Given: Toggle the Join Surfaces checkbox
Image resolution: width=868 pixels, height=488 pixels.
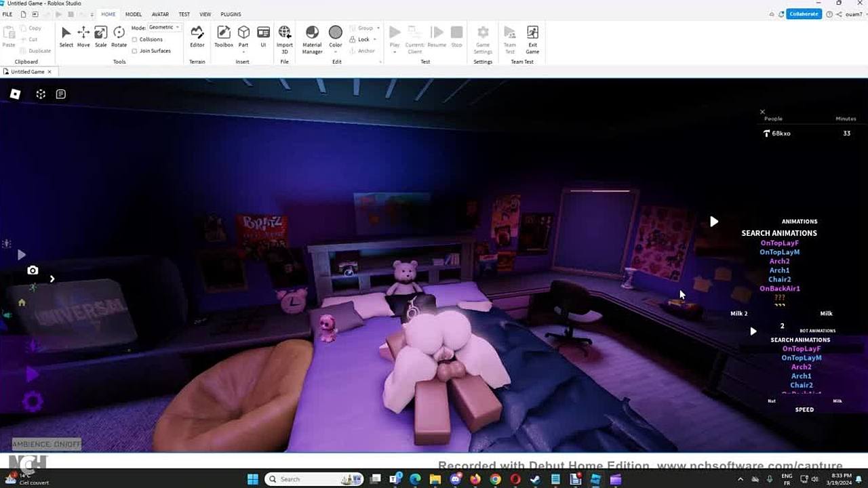Looking at the screenshot, I should 134,51.
